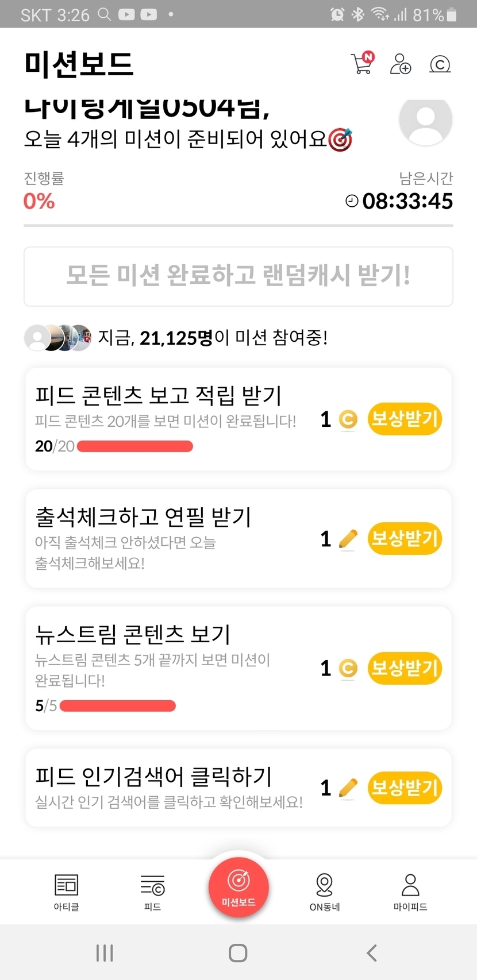Switch to the 아티클 tab

(66, 892)
